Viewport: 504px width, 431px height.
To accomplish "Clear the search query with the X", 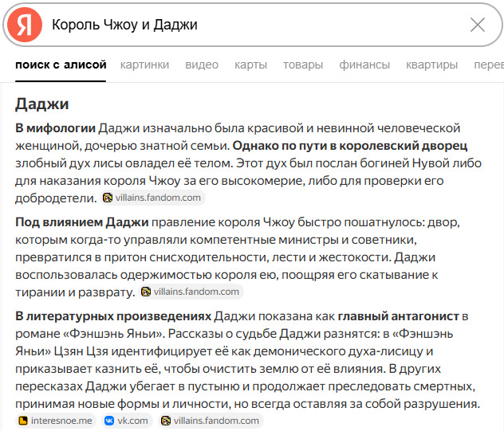I will [x=477, y=25].
